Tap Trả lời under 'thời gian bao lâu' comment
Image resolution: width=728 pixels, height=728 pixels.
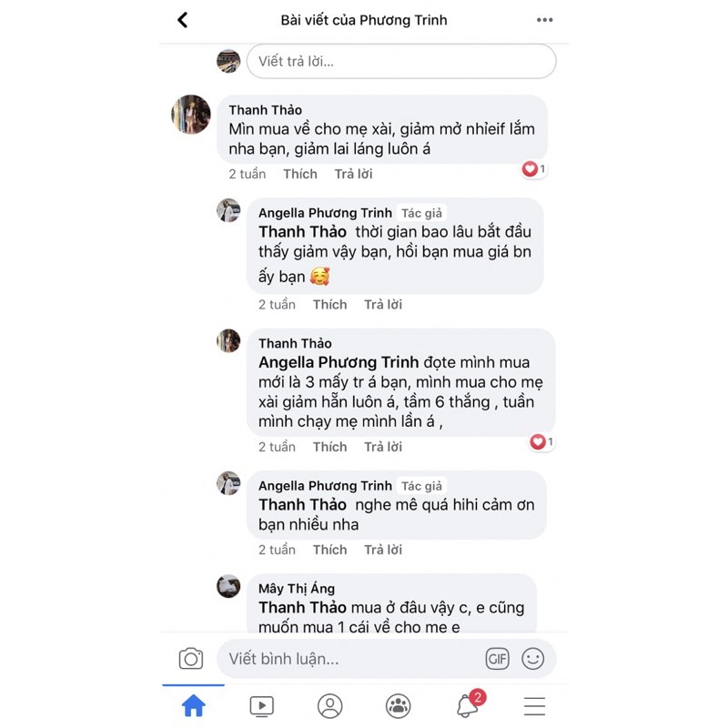(382, 304)
